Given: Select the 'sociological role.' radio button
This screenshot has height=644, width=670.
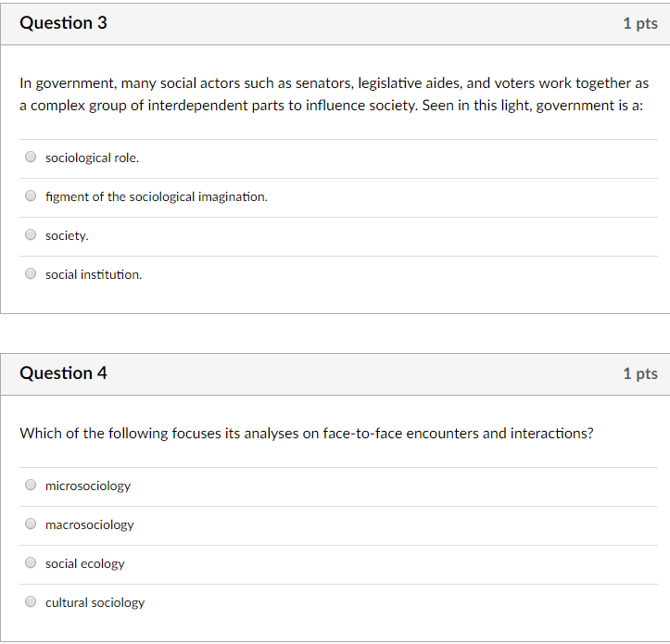Looking at the screenshot, I should pos(31,157).
